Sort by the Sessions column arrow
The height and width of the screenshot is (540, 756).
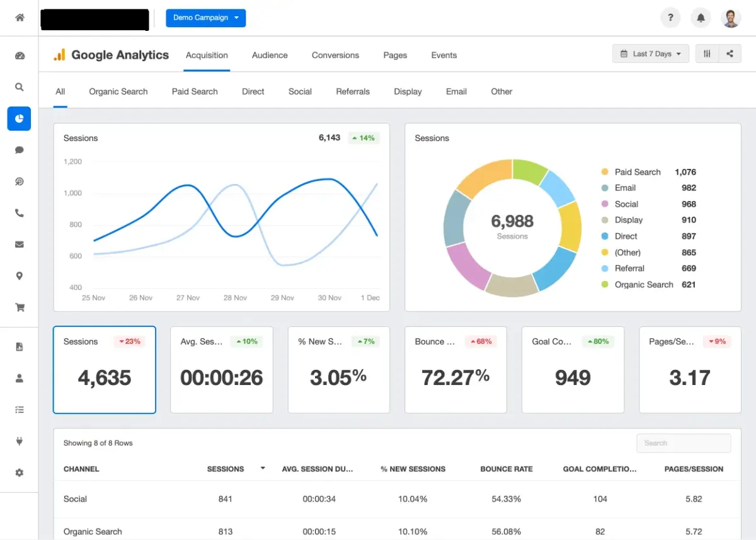tap(263, 468)
